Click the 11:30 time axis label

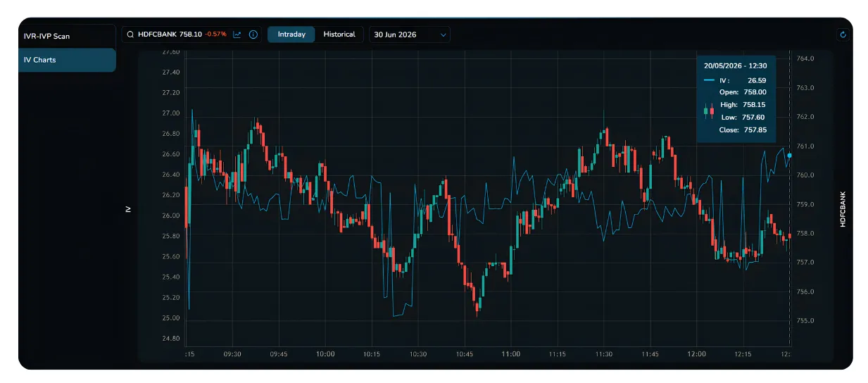603,354
